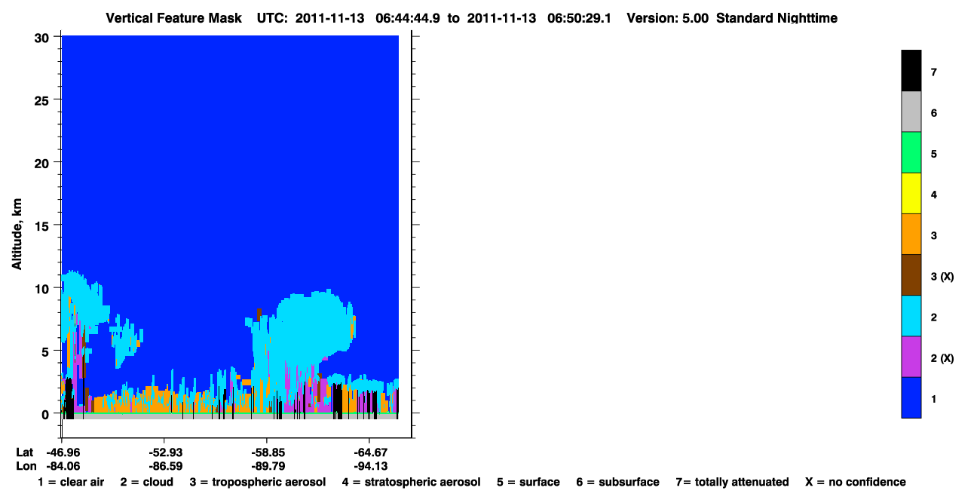Click the '4 = stratospheric aerosol' legend entry
980x503 pixels.
pyautogui.click(x=412, y=482)
